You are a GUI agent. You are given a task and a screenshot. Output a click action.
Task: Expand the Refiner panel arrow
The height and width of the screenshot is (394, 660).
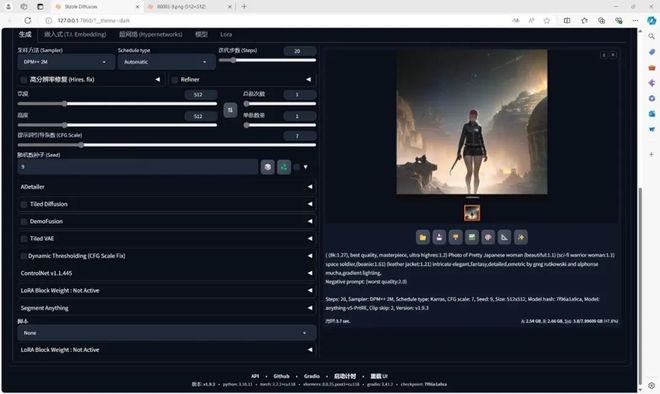point(309,80)
